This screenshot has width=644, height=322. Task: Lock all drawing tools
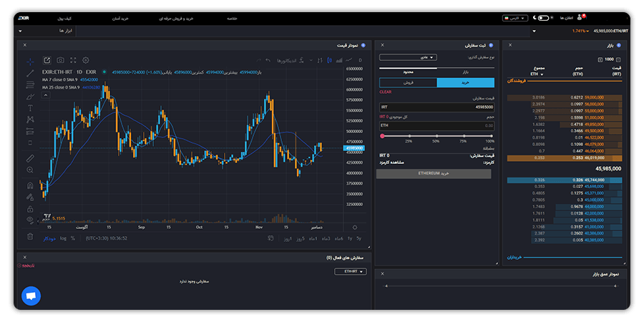point(30,209)
